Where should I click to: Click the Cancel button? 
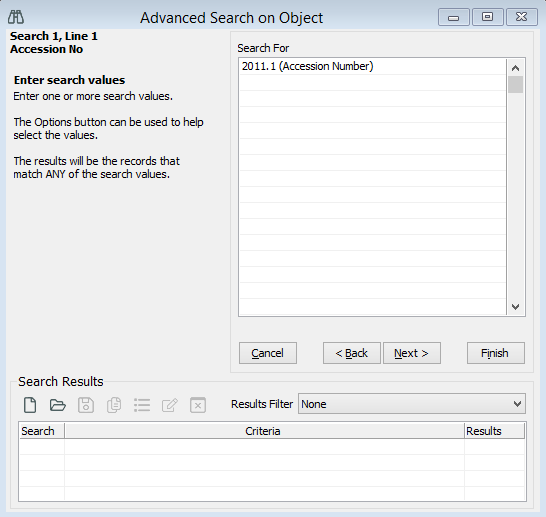coord(268,353)
